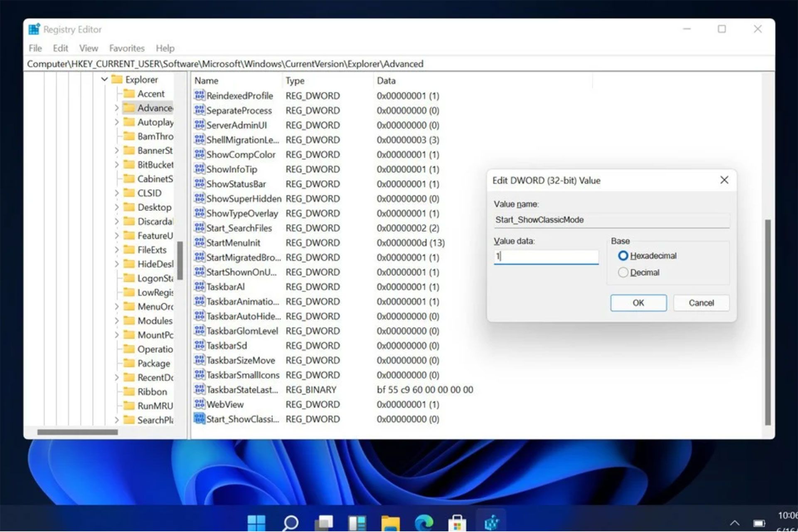Show hidden tray icons chevron

(735, 523)
